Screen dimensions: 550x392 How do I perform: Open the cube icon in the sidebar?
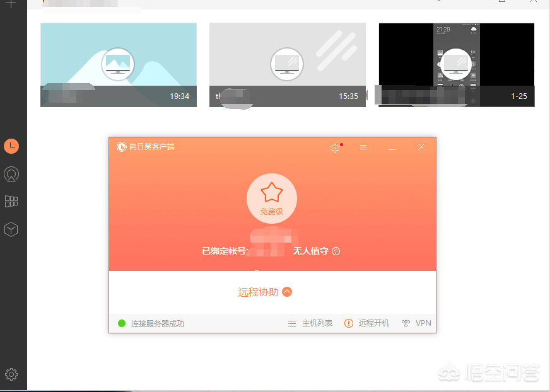coord(11,229)
